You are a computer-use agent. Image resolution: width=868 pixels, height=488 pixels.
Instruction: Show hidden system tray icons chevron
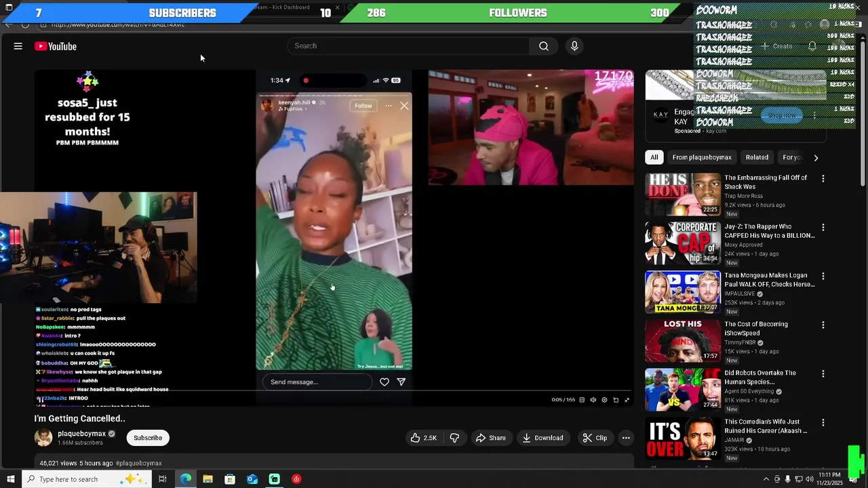[766, 479]
